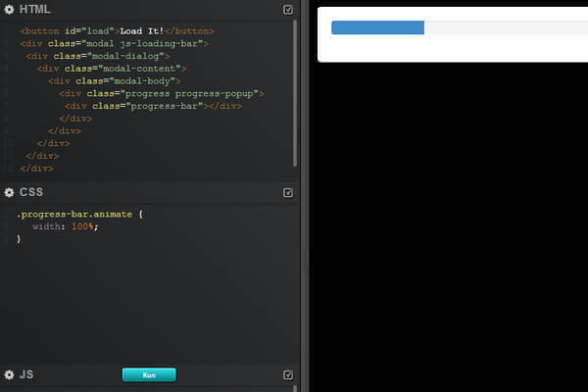Image resolution: width=588 pixels, height=392 pixels.
Task: Open HTML panel settings gear
Action: tap(9, 9)
